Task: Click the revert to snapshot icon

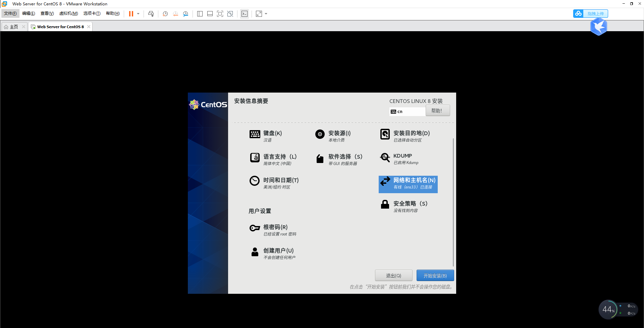Action: click(175, 14)
